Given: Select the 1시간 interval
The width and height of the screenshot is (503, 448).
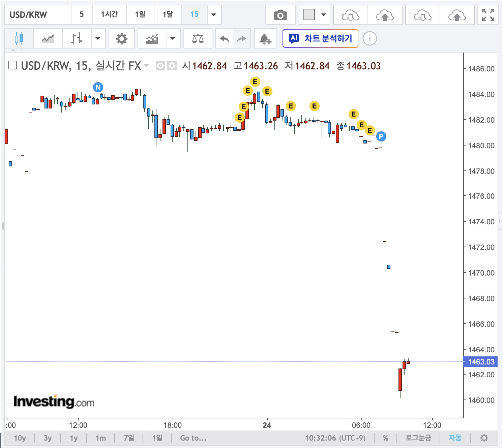Looking at the screenshot, I should point(109,14).
